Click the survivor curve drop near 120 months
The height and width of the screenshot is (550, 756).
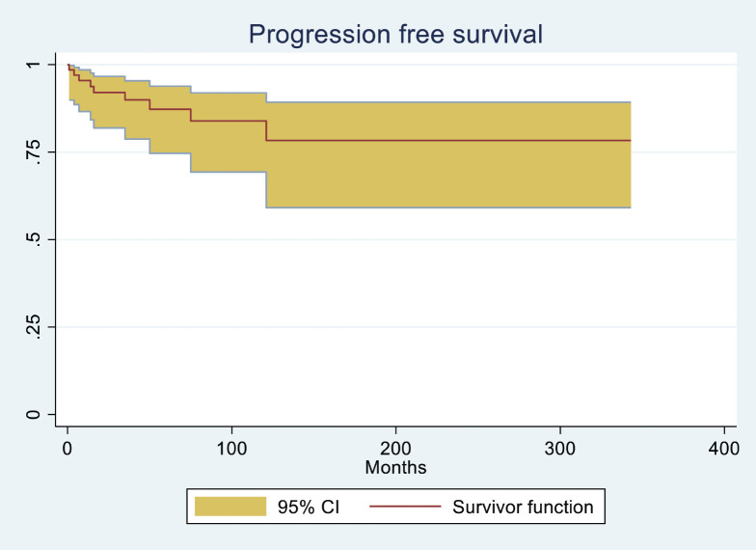(266, 131)
